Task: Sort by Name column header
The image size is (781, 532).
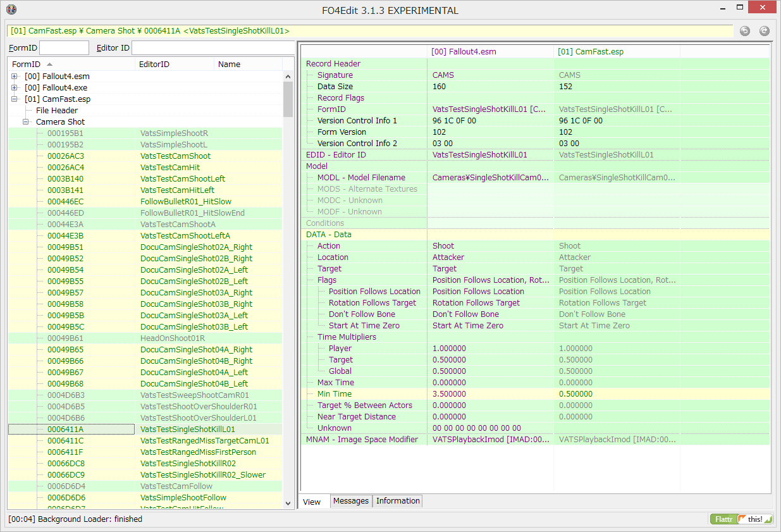Action: pyautogui.click(x=249, y=64)
